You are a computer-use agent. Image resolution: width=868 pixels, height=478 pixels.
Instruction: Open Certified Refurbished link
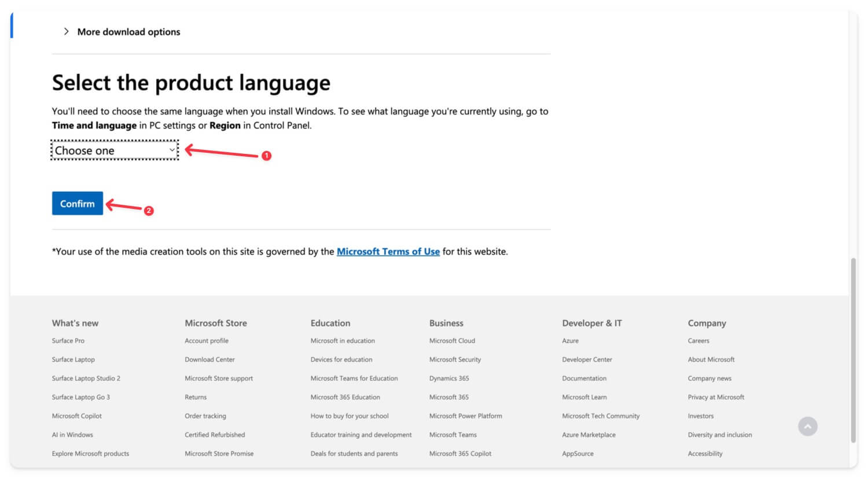(215, 435)
